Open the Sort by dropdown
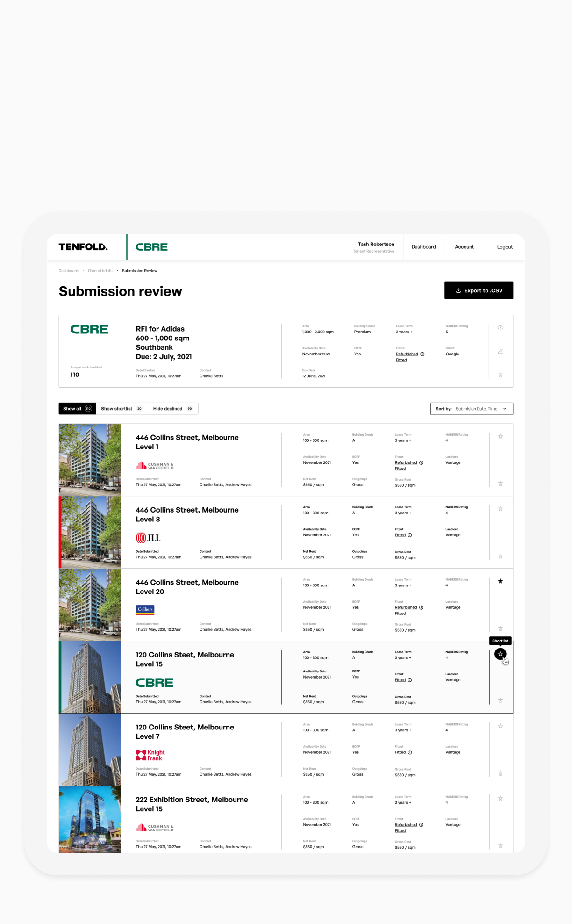The width and height of the screenshot is (572, 924). (x=472, y=409)
